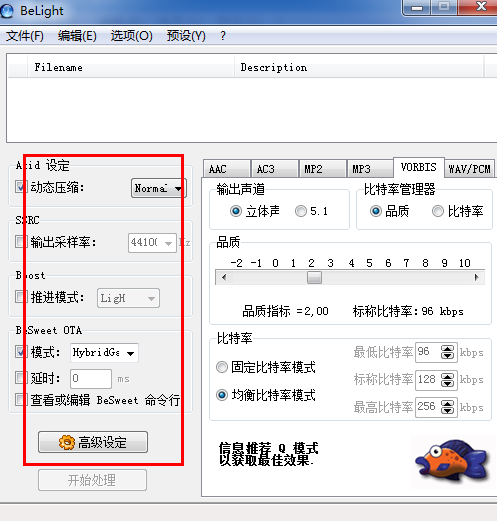Open the Light boost mode dropdown

(128, 298)
